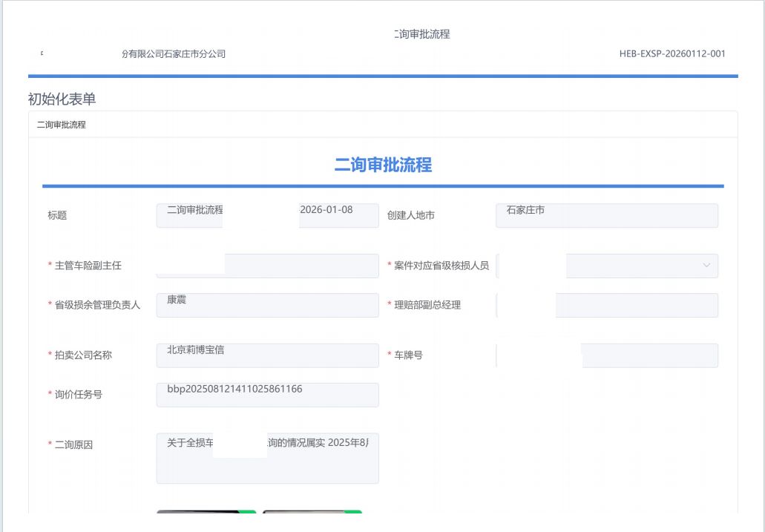Click the 二询原因 field label
Image resolution: width=765 pixels, height=532 pixels.
coord(73,445)
